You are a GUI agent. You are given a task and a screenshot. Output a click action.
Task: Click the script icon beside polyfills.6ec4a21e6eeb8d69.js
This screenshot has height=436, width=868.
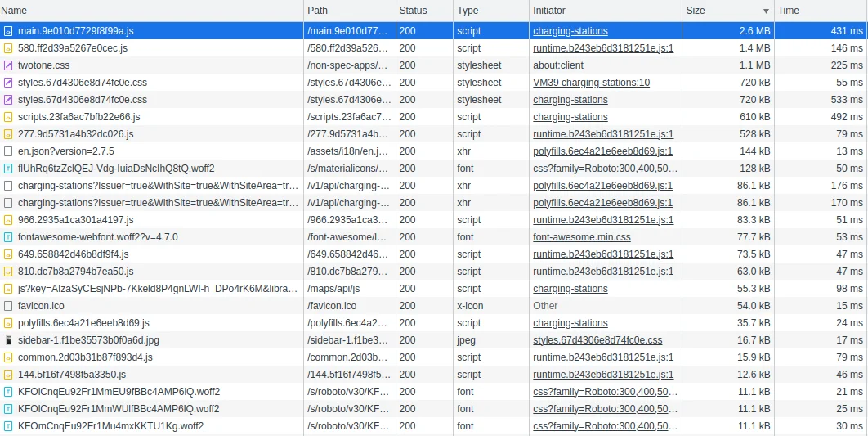(x=8, y=323)
